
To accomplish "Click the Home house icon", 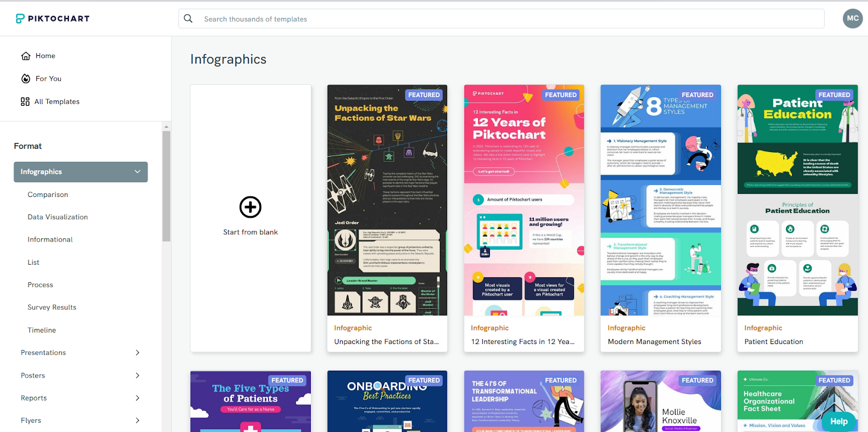I will [x=25, y=56].
